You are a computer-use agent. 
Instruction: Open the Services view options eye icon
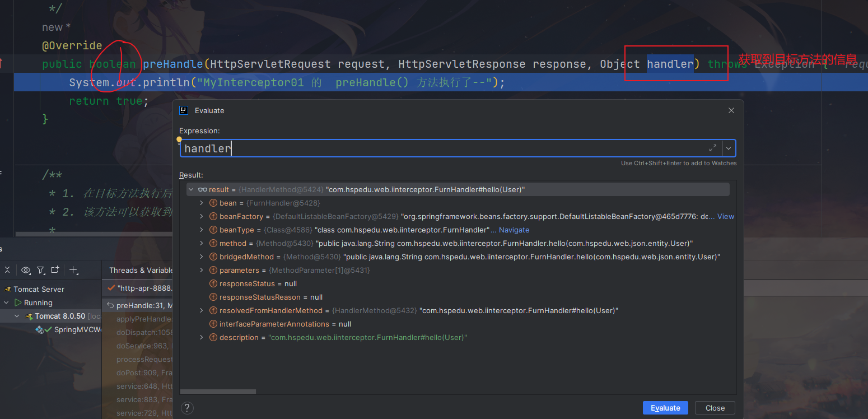[26, 270]
